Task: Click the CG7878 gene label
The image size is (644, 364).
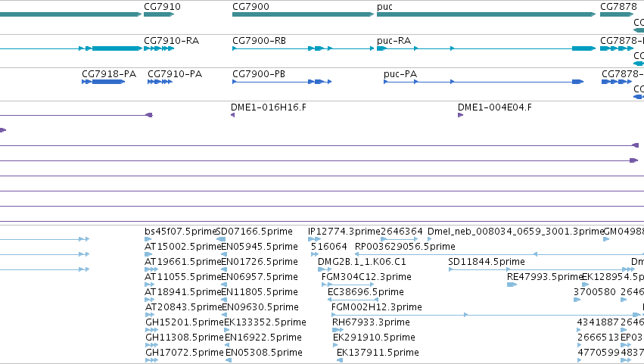Action: (618, 7)
